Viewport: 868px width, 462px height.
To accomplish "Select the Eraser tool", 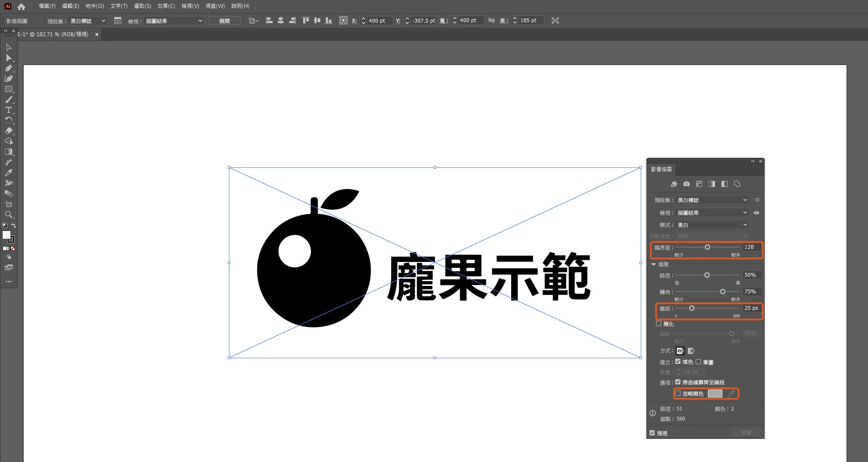I will coord(9,131).
